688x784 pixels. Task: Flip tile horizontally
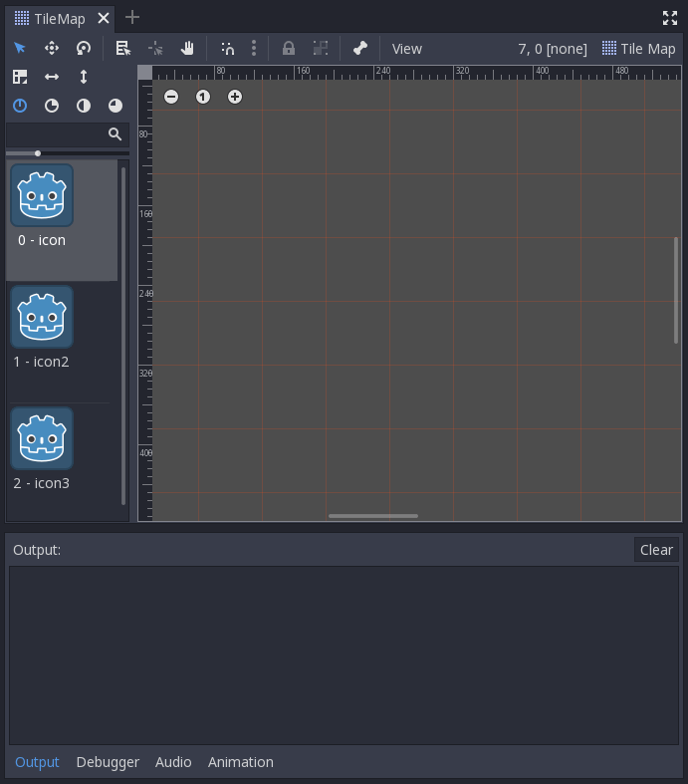pyautogui.click(x=52, y=77)
